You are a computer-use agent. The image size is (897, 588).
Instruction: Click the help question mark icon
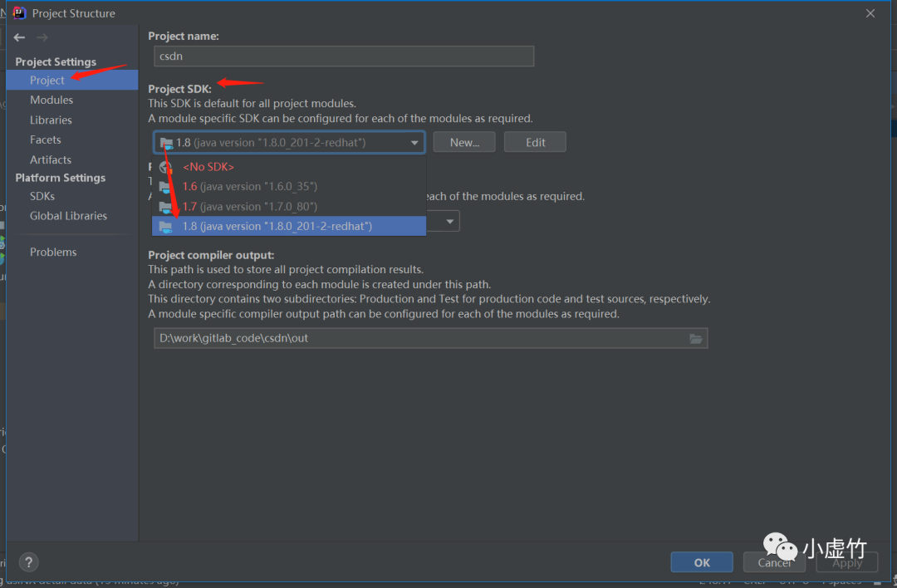pyautogui.click(x=28, y=562)
